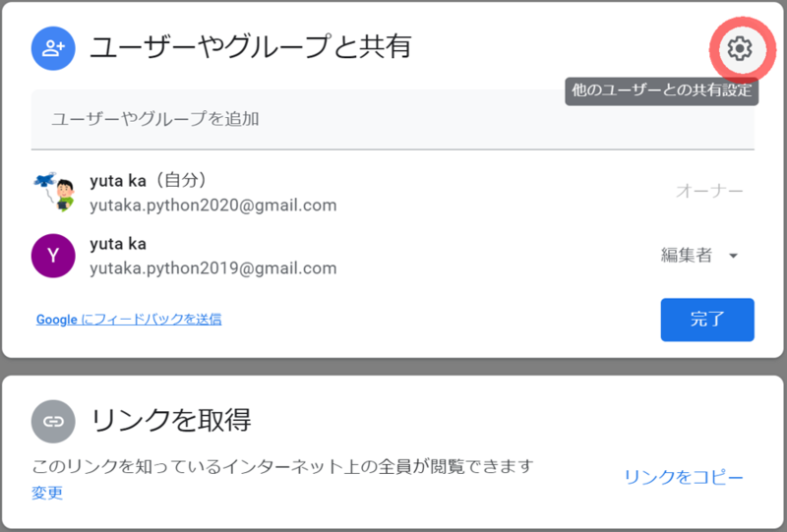
Task: Click the gray link chain icon
Action: [x=53, y=421]
